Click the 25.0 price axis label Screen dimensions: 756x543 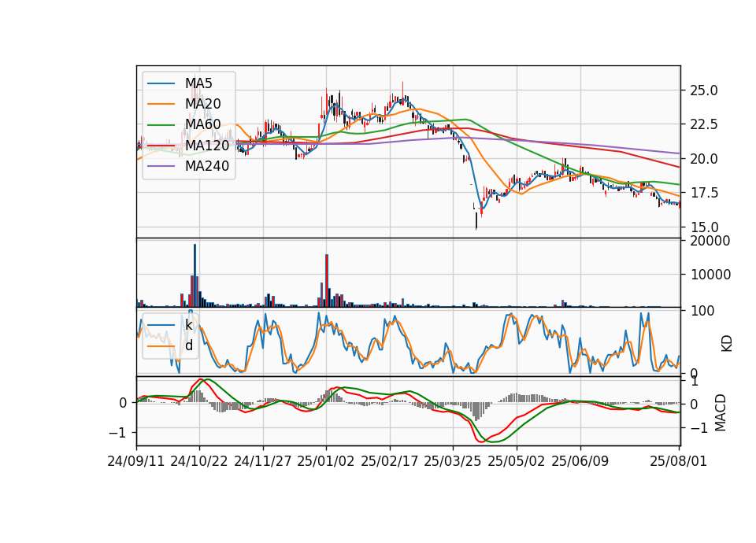click(704, 90)
